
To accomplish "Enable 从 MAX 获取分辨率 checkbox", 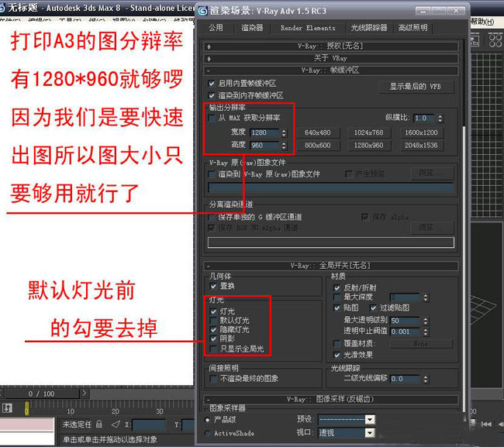I will (212, 118).
